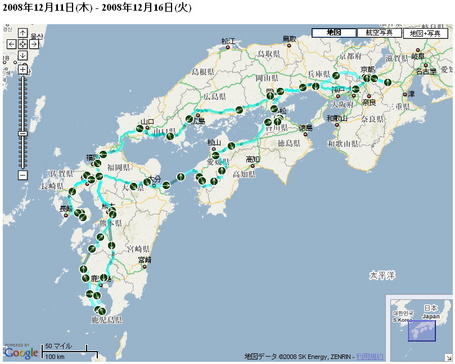455x364 pixels.
Task: Select the marker east of 松山
Action: pos(231,146)
